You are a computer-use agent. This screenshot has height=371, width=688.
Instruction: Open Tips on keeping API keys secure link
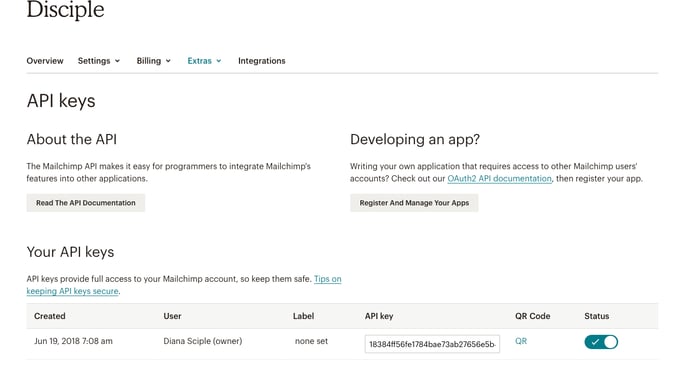click(x=327, y=279)
